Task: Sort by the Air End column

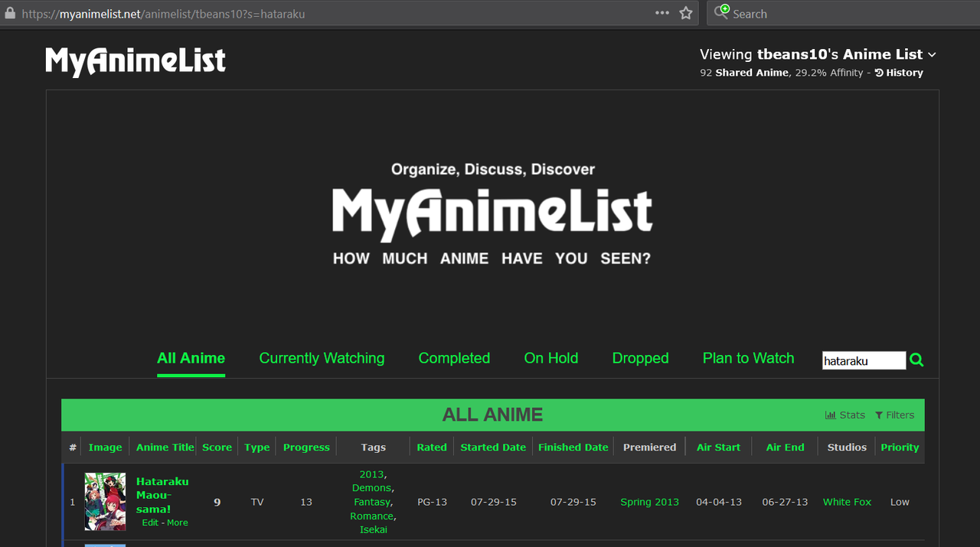Action: click(786, 448)
